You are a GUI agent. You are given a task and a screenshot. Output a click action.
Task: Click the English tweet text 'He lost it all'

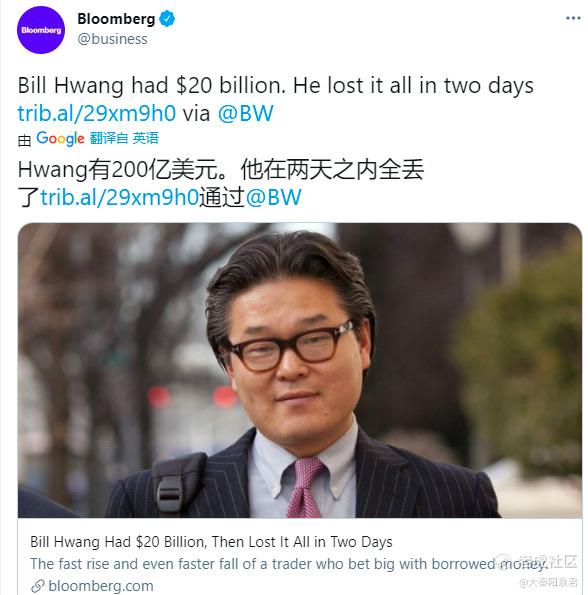click(x=354, y=85)
